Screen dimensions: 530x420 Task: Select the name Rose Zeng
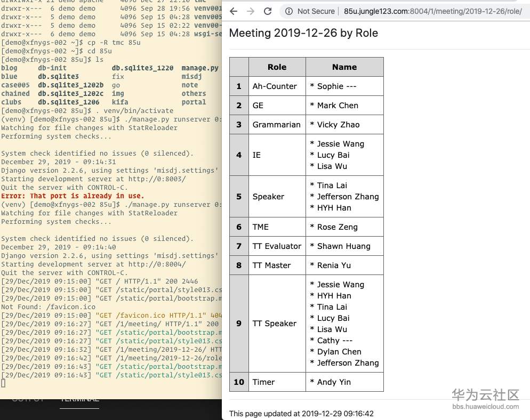pyautogui.click(x=338, y=227)
